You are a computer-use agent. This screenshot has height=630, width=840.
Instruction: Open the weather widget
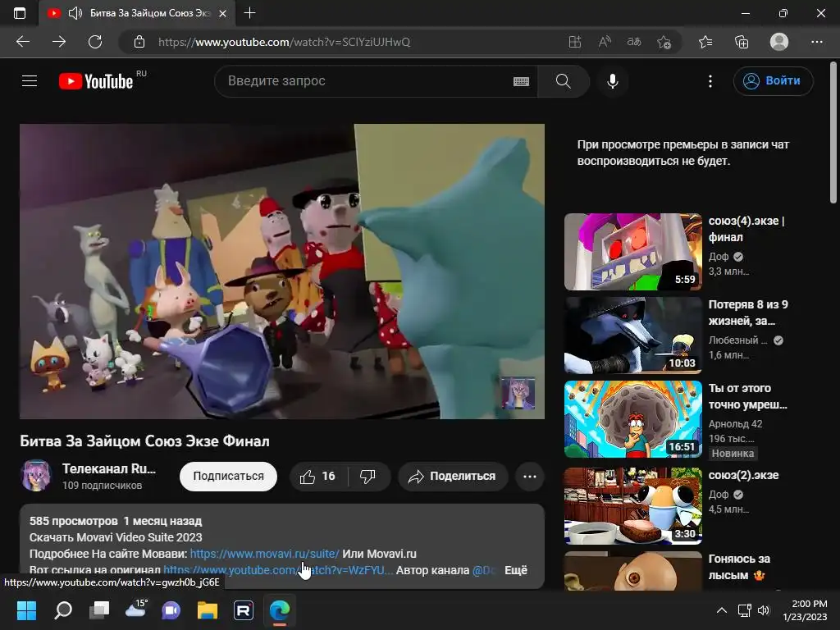[135, 609]
